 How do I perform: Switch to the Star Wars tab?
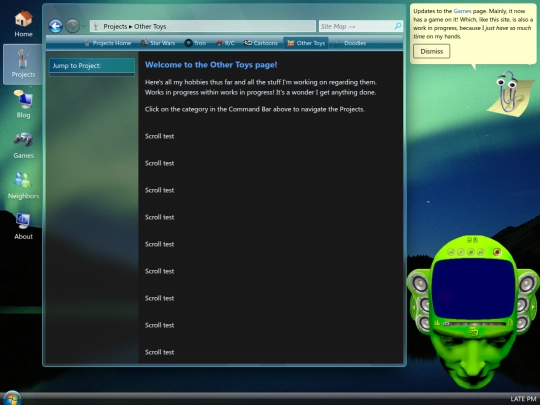click(158, 43)
